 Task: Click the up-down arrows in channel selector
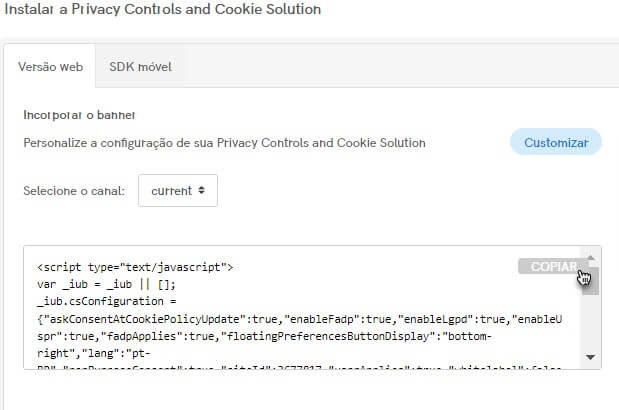click(201, 190)
